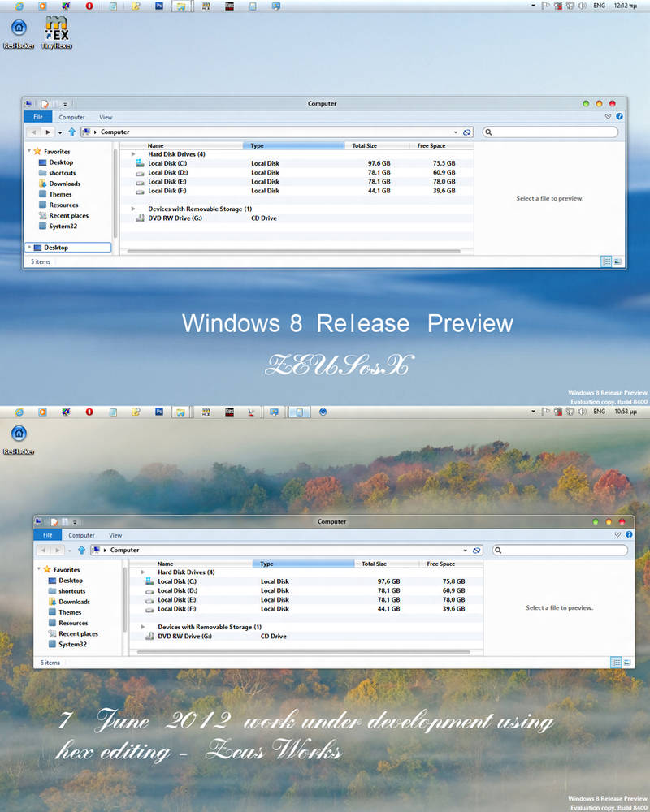
Task: Open Help in upper Computer window
Action: [619, 116]
